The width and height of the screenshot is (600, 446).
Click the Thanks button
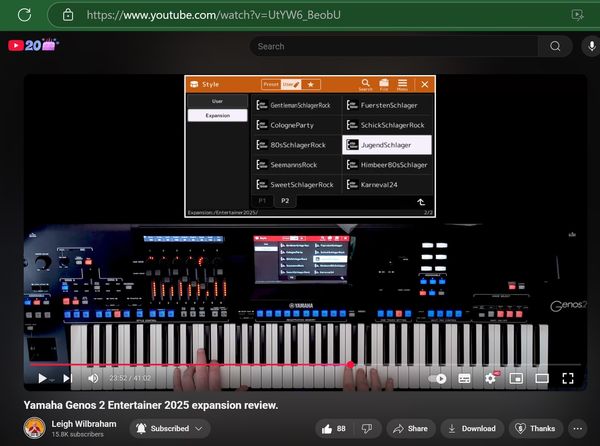point(536,428)
